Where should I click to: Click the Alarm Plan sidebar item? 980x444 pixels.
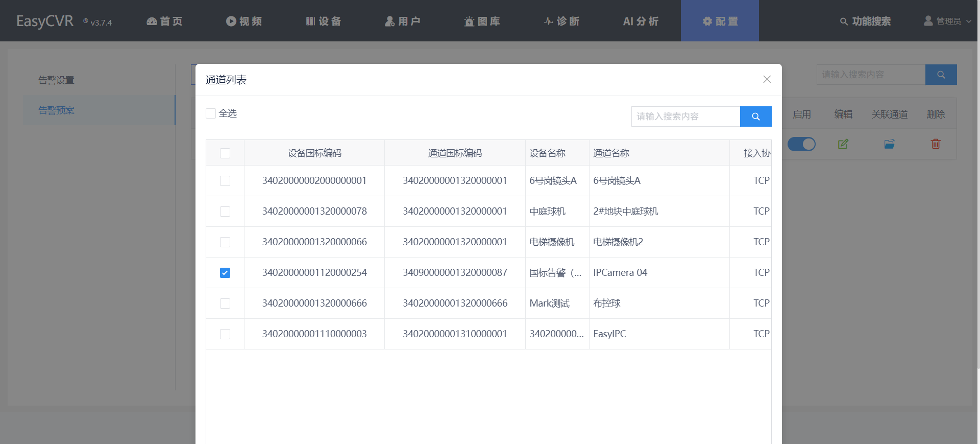(x=57, y=110)
